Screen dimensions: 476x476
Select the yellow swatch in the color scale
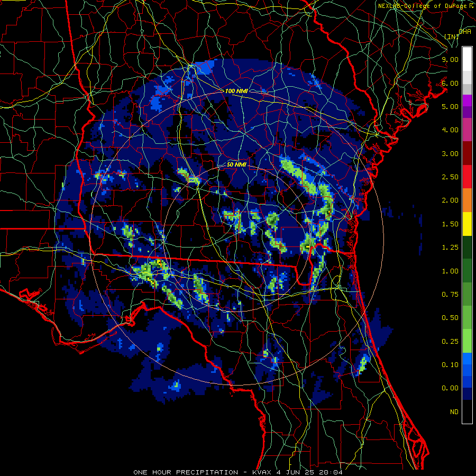tap(467, 224)
